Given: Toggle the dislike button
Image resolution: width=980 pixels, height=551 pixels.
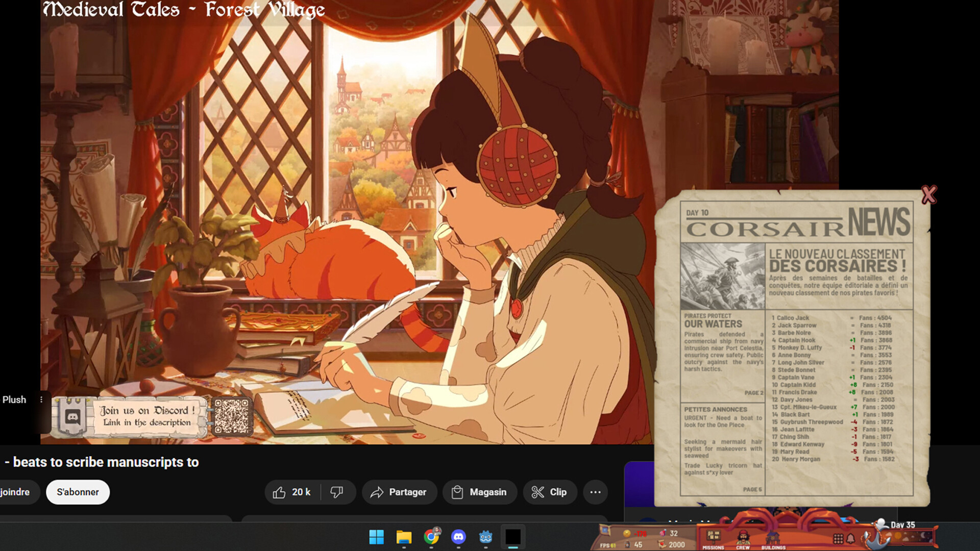Looking at the screenshot, I should pos(337,492).
